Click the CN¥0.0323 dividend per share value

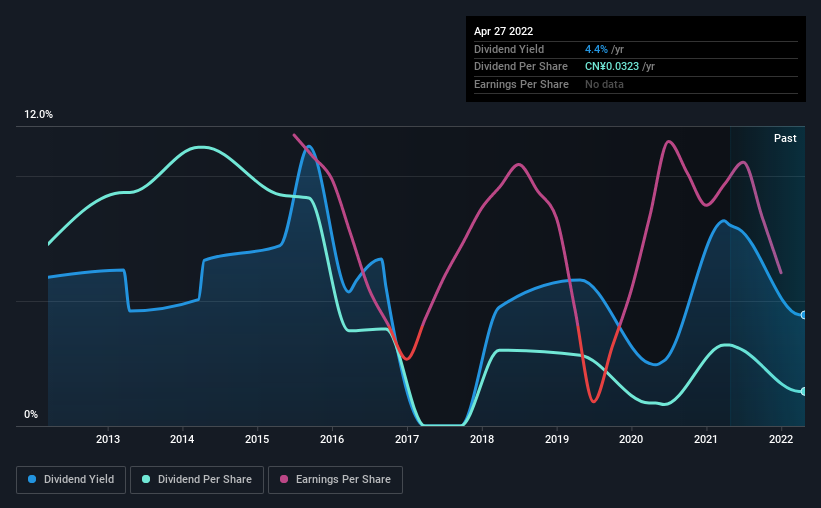pos(612,67)
